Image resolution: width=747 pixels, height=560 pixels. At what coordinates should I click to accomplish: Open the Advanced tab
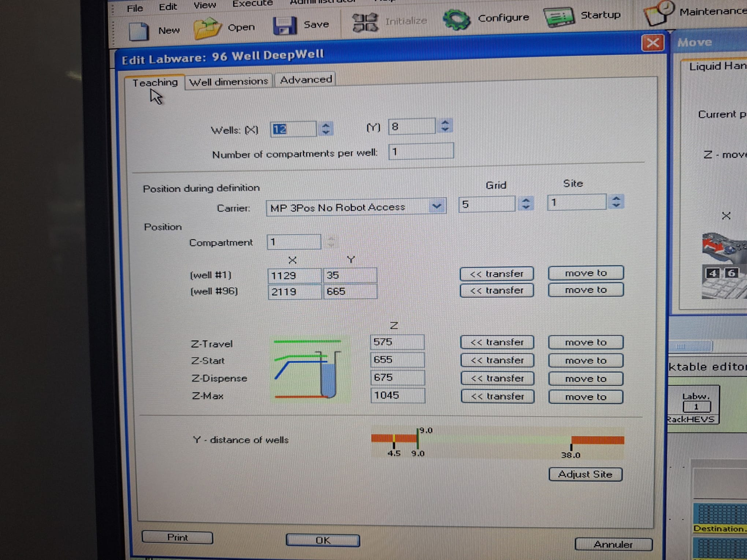tap(306, 79)
